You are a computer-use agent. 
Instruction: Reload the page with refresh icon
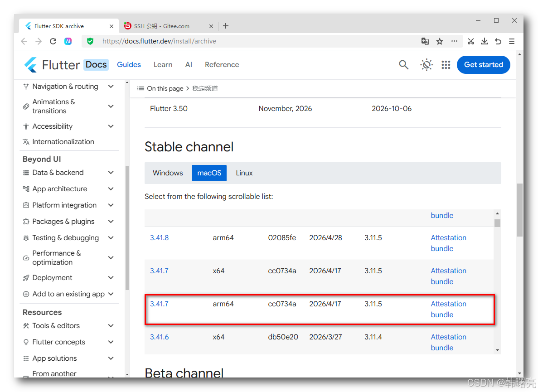[x=53, y=41]
